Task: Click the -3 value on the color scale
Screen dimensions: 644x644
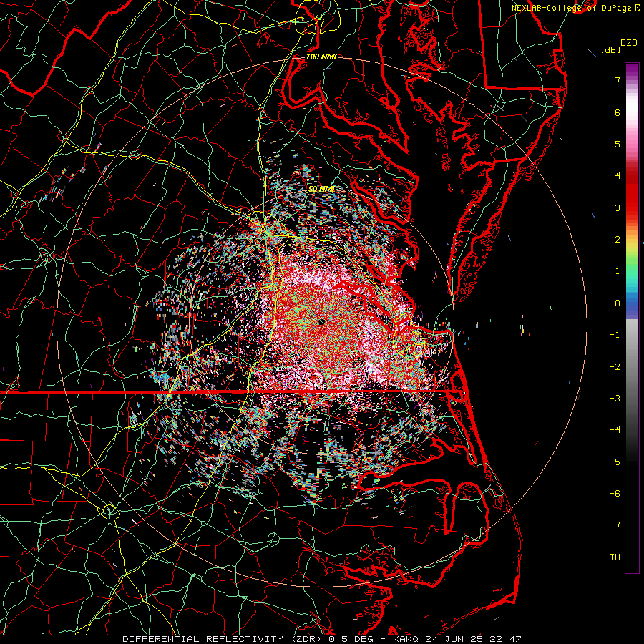Action: [x=615, y=399]
